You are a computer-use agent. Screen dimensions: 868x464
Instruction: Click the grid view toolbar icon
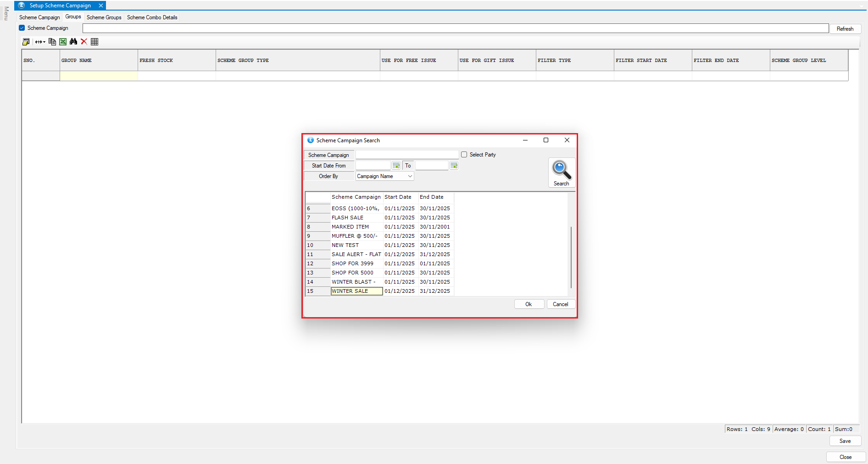click(x=95, y=42)
